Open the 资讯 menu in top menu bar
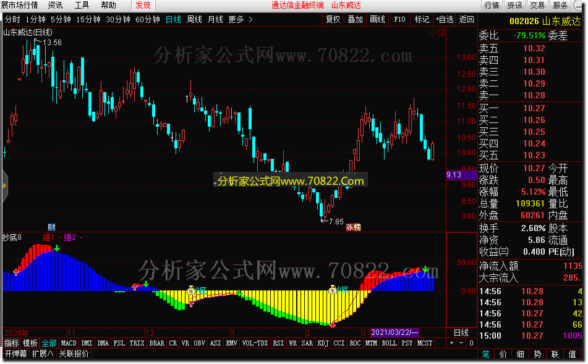 tap(55, 5)
